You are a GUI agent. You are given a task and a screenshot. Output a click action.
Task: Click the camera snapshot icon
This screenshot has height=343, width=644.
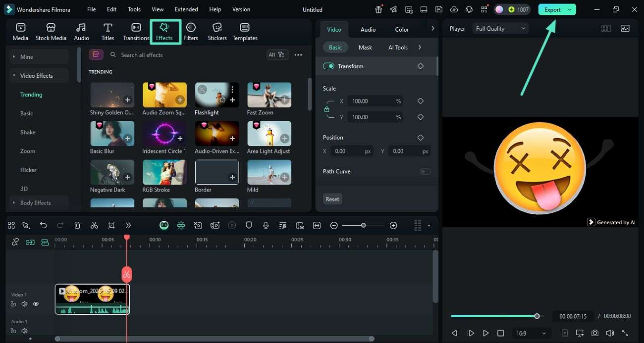pyautogui.click(x=595, y=333)
